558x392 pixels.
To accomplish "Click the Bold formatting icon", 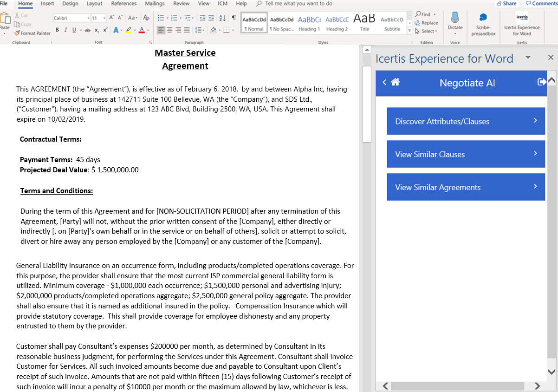I will [58, 30].
